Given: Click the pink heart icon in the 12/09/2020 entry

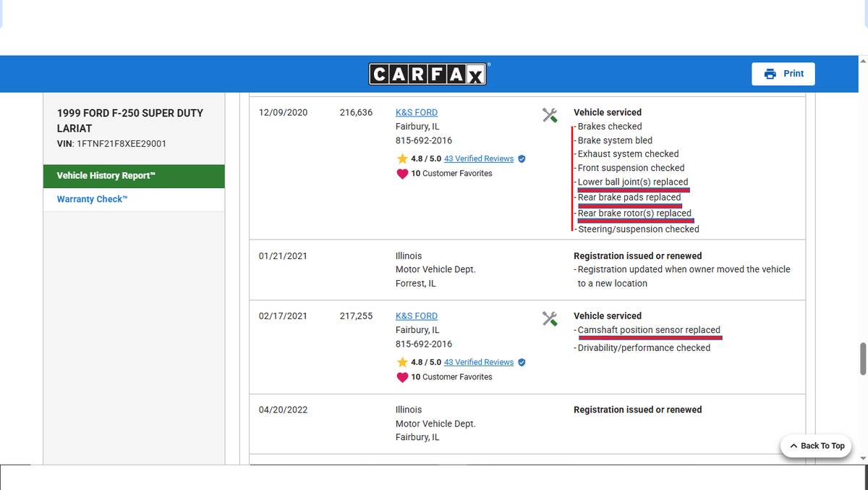Looking at the screenshot, I should [x=402, y=174].
